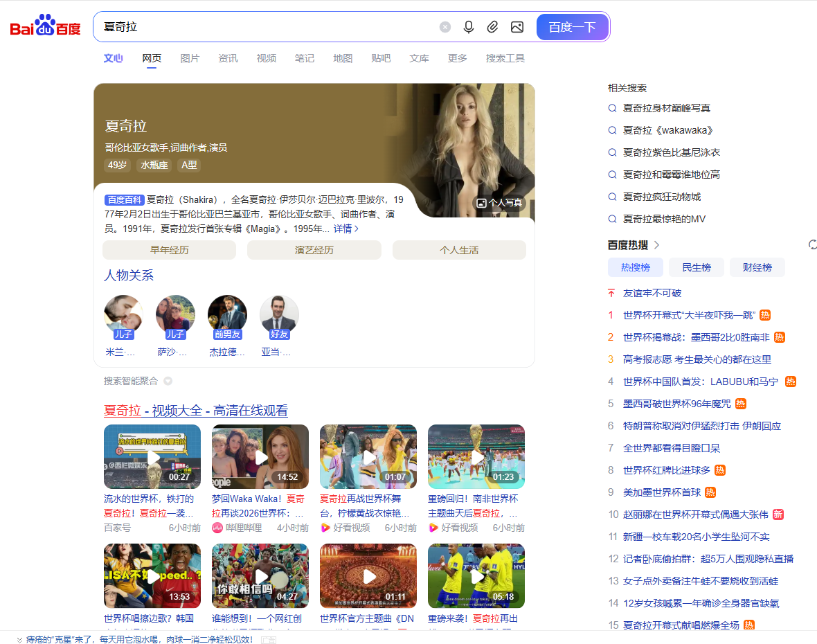Viewport: 817px width, 644px height.
Task: Click the 百度百科 label badge
Action: pos(124,199)
